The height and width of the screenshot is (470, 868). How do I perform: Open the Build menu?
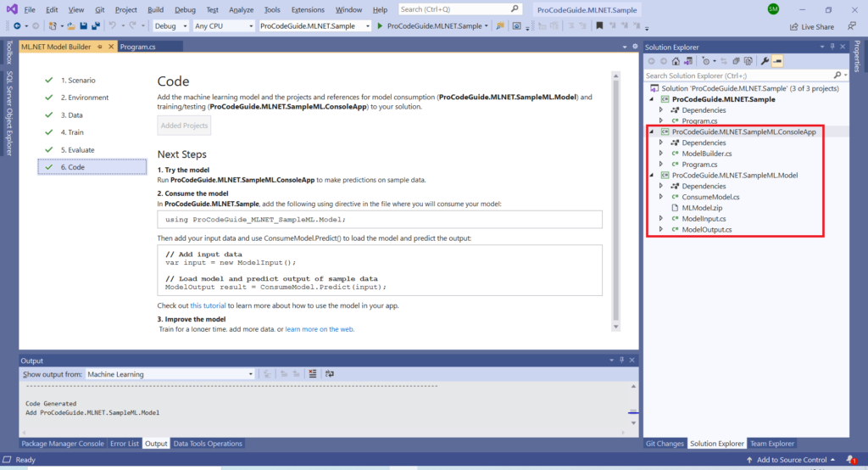pyautogui.click(x=156, y=9)
